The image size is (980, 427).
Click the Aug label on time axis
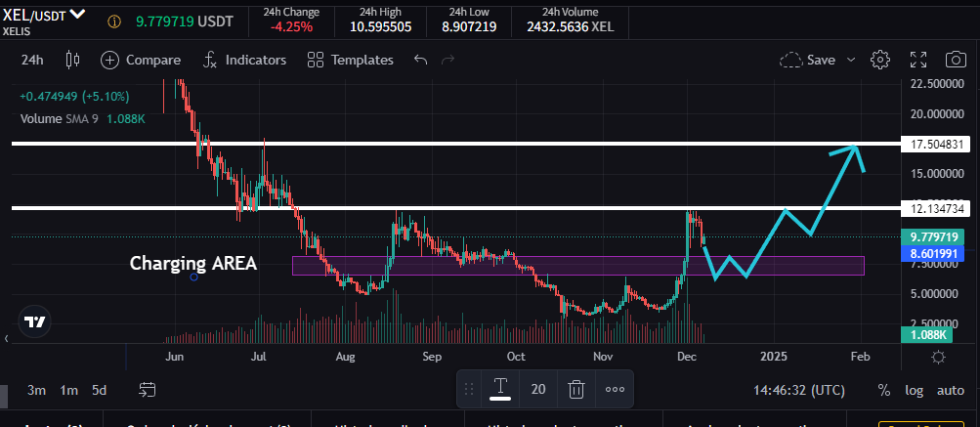pyautogui.click(x=345, y=357)
